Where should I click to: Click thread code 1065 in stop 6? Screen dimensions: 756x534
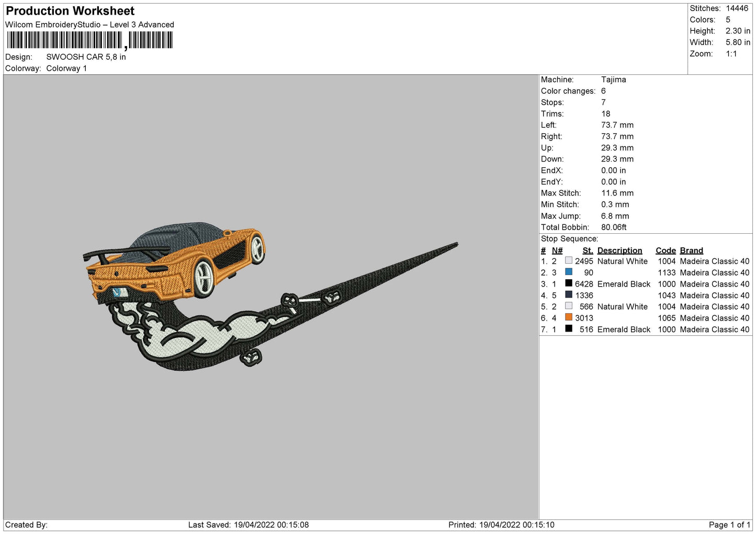tap(667, 319)
